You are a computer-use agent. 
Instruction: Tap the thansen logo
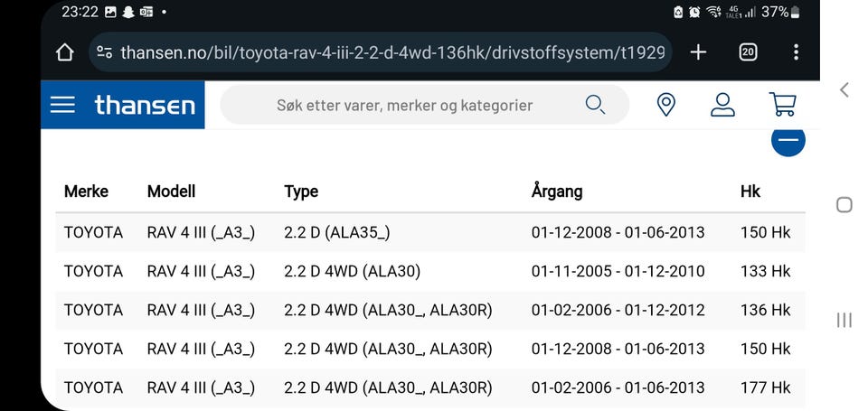(x=145, y=105)
